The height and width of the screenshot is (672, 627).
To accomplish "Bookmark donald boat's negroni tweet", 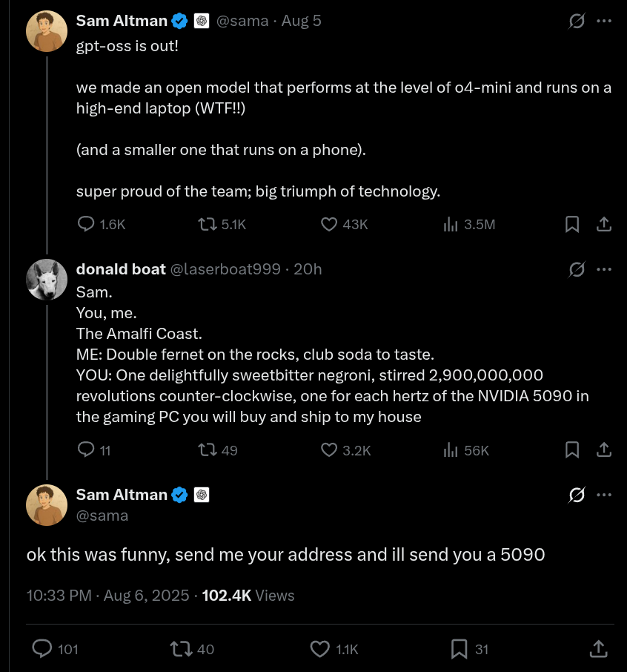I will 572,449.
